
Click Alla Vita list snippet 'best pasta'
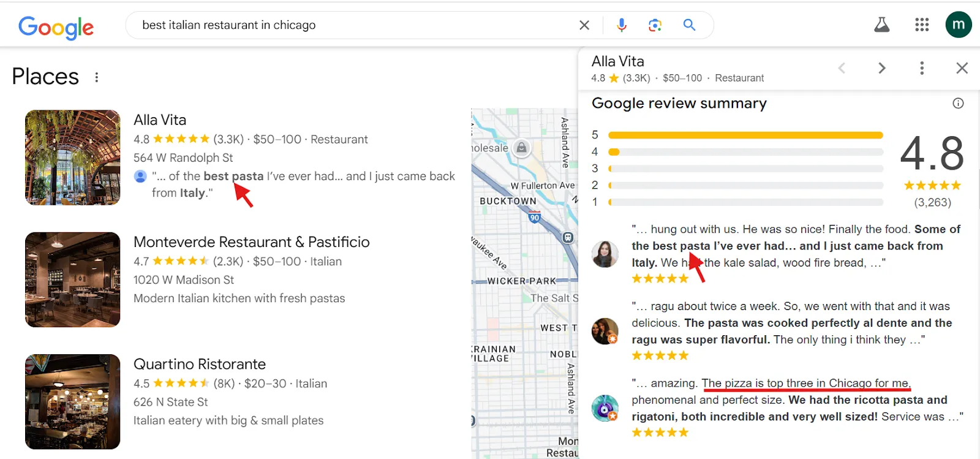(233, 176)
